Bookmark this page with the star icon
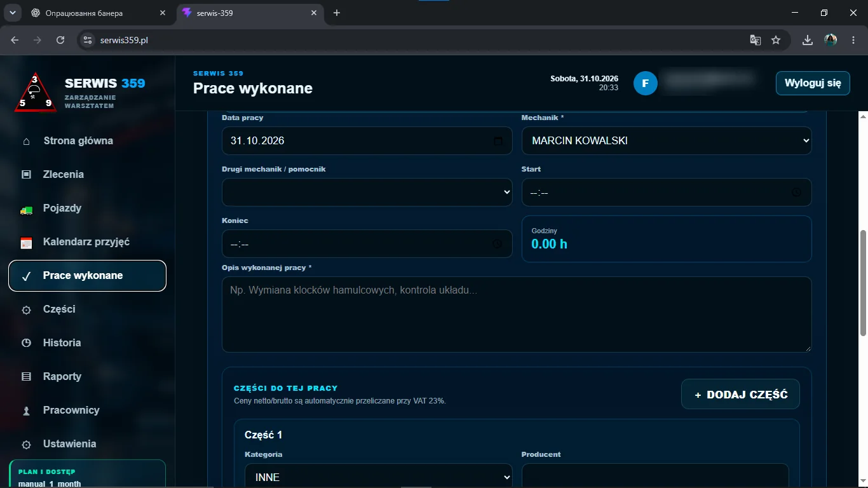Screen dimensions: 868x488 point(776,40)
